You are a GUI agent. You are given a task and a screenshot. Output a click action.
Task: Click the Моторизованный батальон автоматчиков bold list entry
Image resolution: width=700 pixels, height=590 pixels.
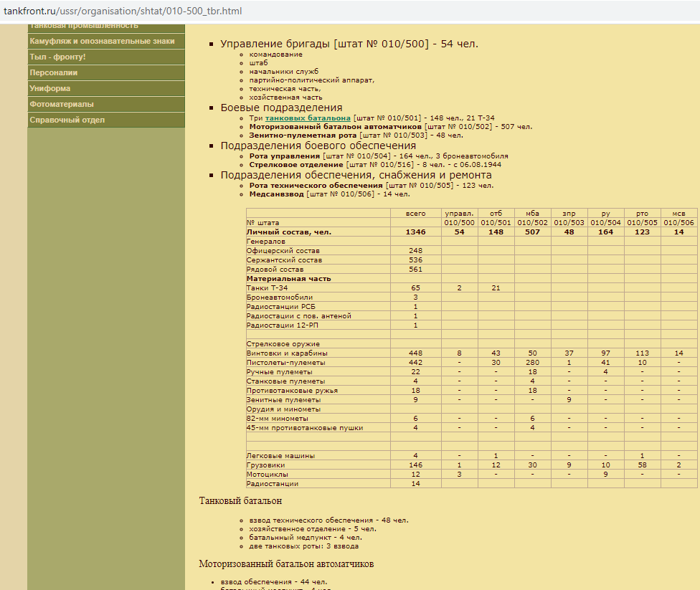(335, 126)
